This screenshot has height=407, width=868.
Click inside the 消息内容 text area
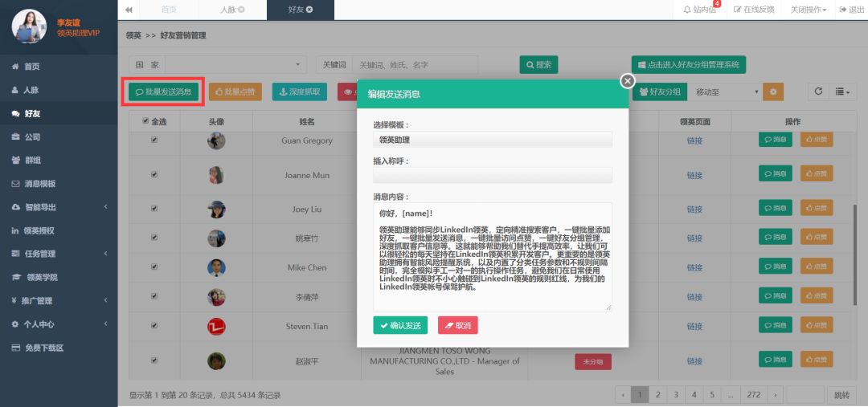click(x=493, y=257)
